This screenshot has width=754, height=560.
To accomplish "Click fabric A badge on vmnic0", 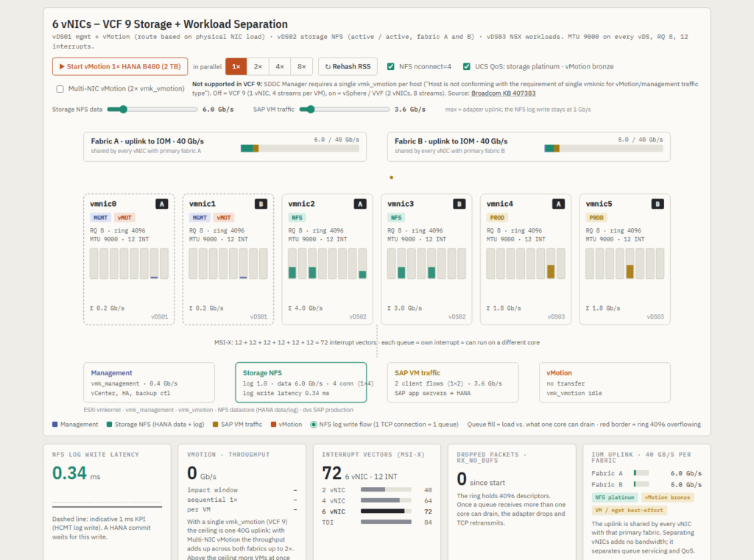I will (x=161, y=204).
